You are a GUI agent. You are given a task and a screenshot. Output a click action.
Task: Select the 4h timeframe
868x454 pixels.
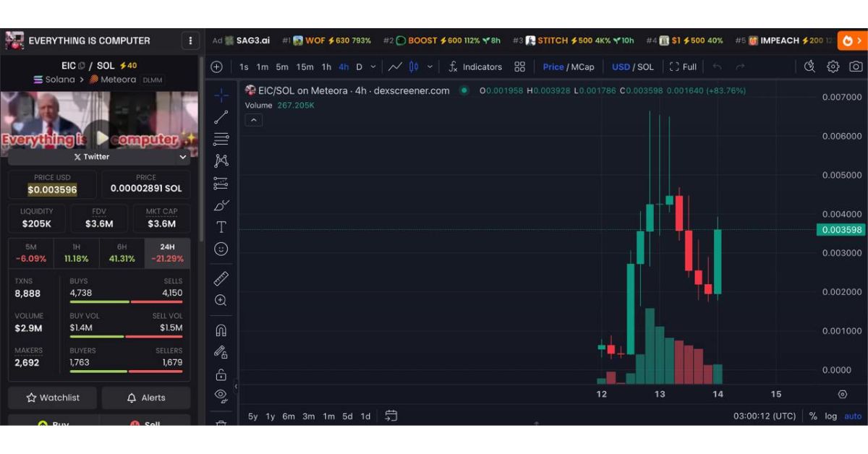[344, 67]
